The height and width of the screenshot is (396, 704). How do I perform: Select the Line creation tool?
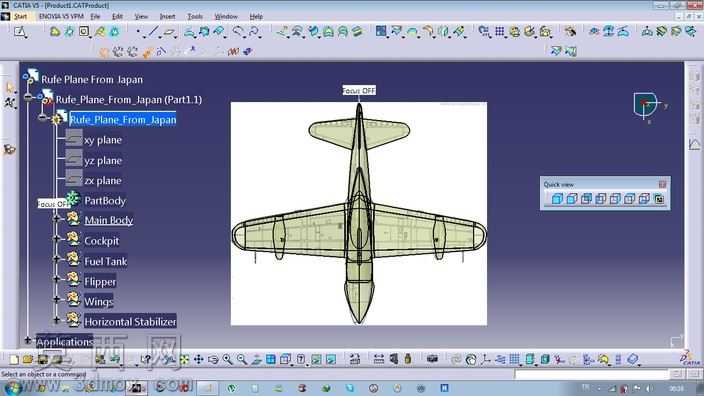[153, 31]
